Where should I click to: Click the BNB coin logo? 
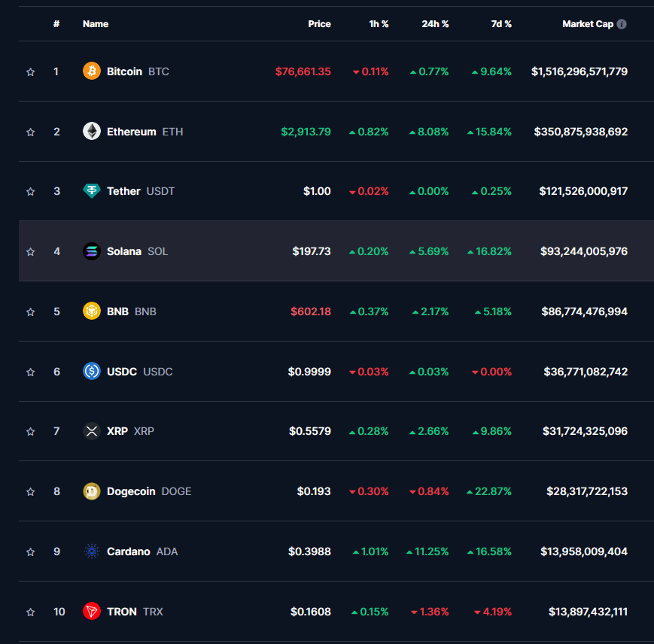pyautogui.click(x=92, y=311)
